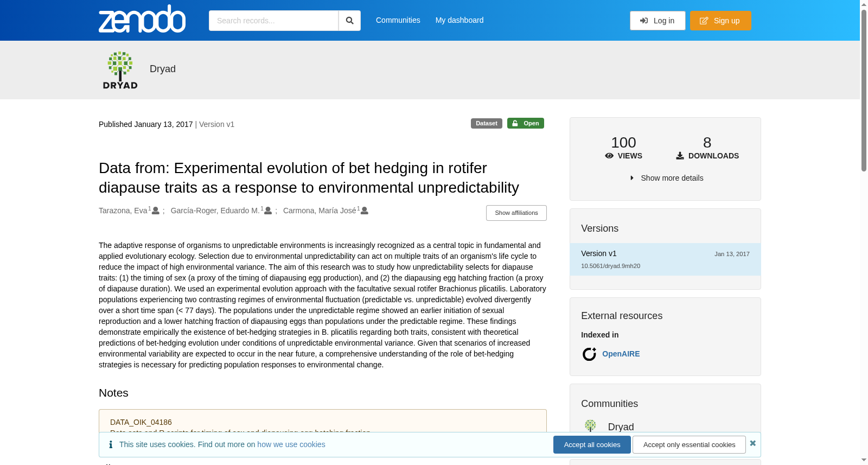Go to My dashboard in the header

[x=459, y=20]
